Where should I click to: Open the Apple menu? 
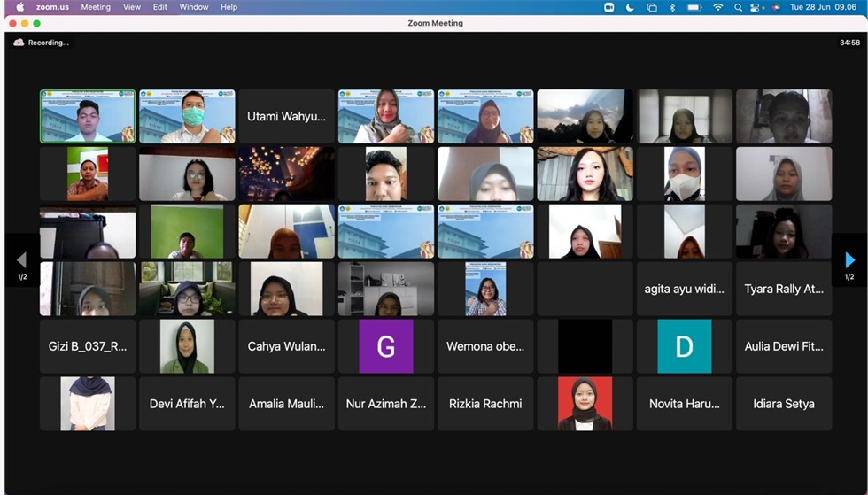[x=20, y=7]
